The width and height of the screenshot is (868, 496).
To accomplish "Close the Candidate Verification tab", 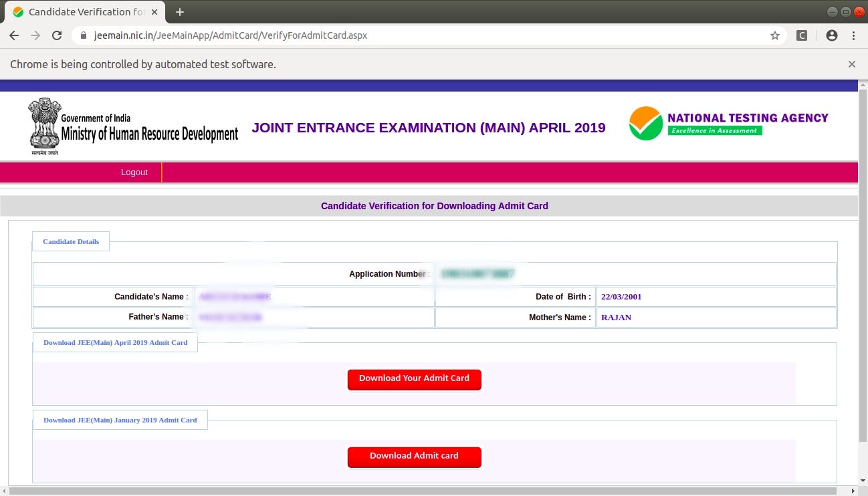I will (x=156, y=12).
